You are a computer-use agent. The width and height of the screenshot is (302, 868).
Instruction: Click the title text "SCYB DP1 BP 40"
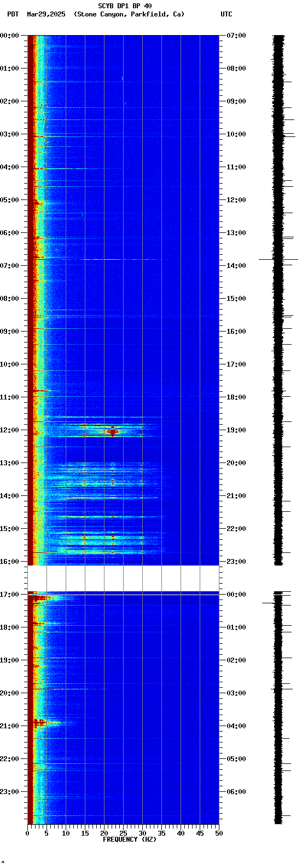125,6
